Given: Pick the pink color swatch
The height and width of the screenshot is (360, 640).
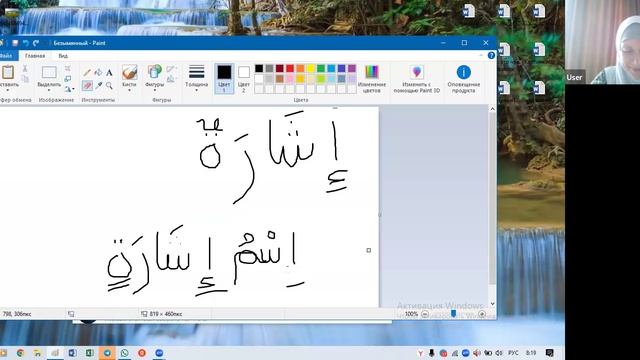Looking at the screenshot, I should (290, 78).
